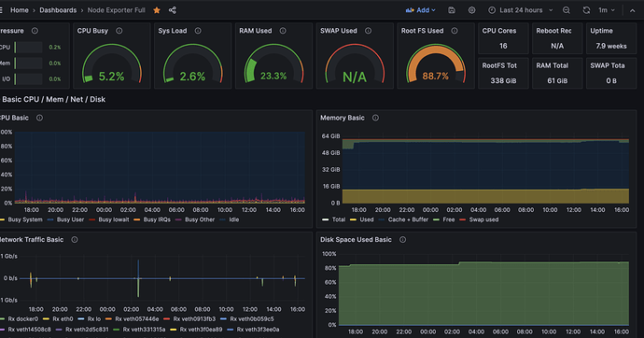
Task: Open the Add dropdown menu
Action: [x=421, y=10]
